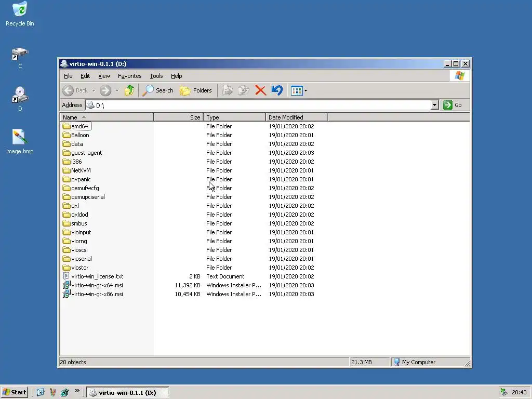Screen dimensions: 532x399
Task: Expand the Address bar dropdown
Action: click(x=435, y=105)
